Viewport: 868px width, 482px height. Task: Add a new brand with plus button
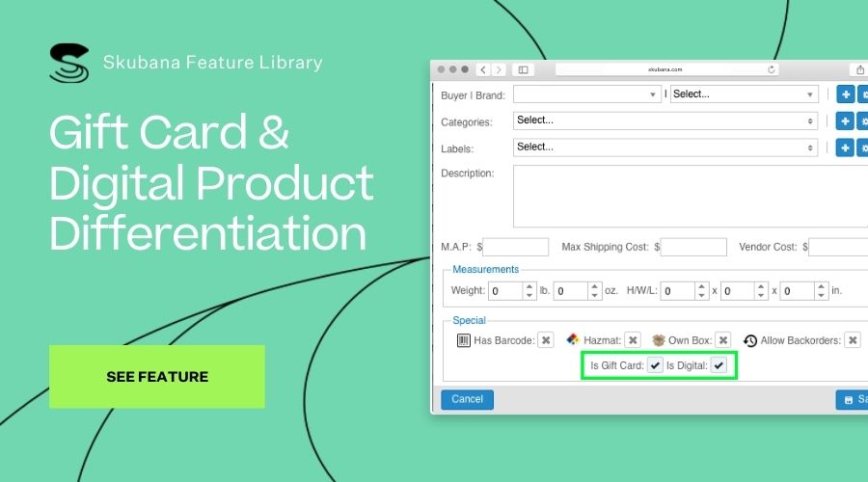[845, 94]
